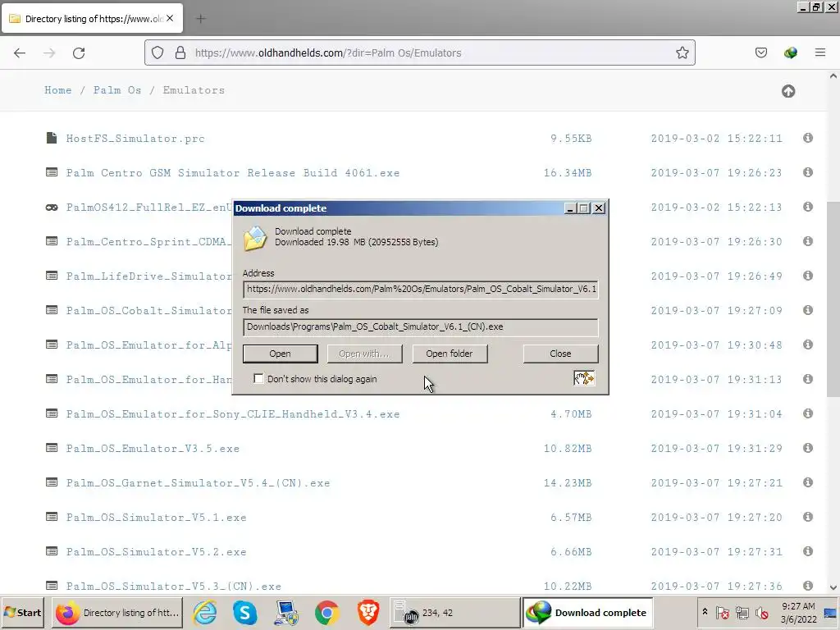Click the muted volume tray icon
The height and width of the screenshot is (630, 840).
pyautogui.click(x=761, y=612)
